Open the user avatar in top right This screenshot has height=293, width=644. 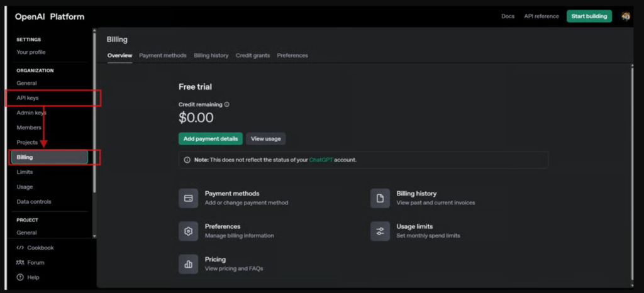pos(625,16)
